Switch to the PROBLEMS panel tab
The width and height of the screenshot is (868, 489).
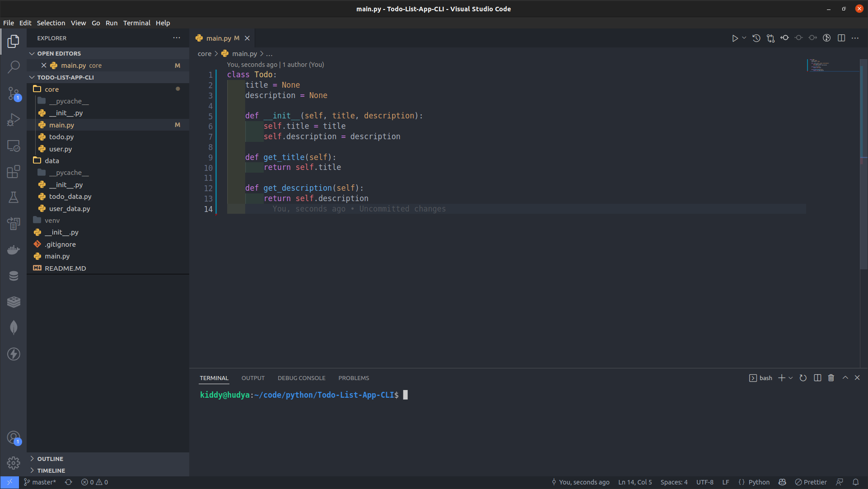pyautogui.click(x=354, y=378)
